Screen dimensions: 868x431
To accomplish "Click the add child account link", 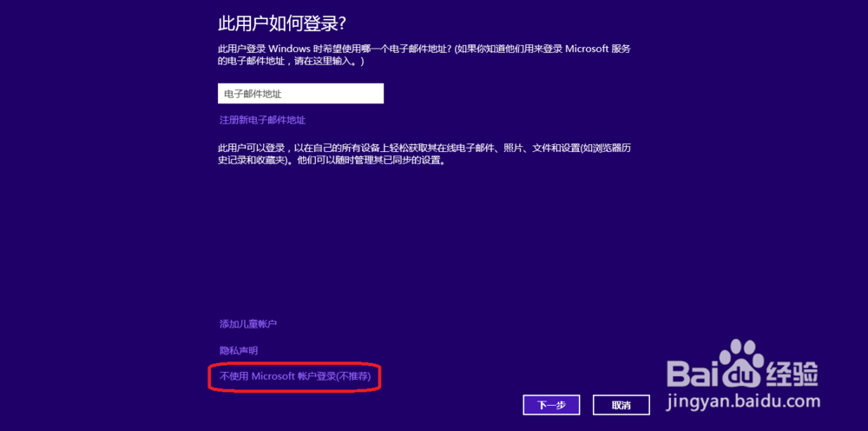I will click(x=248, y=324).
